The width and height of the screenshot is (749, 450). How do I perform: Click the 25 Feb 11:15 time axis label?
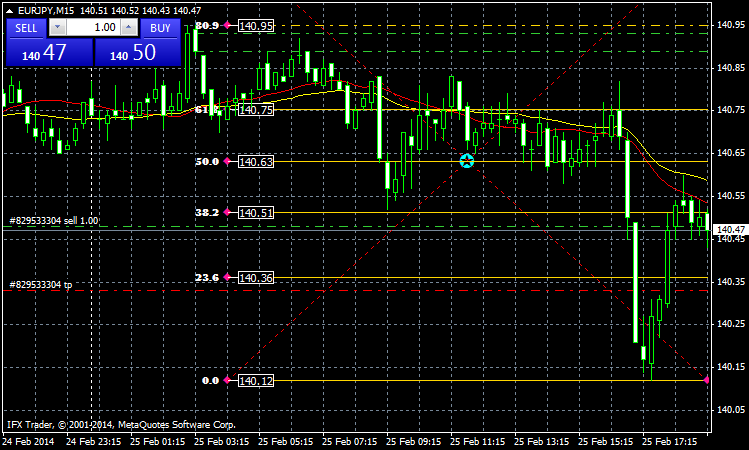coord(480,440)
